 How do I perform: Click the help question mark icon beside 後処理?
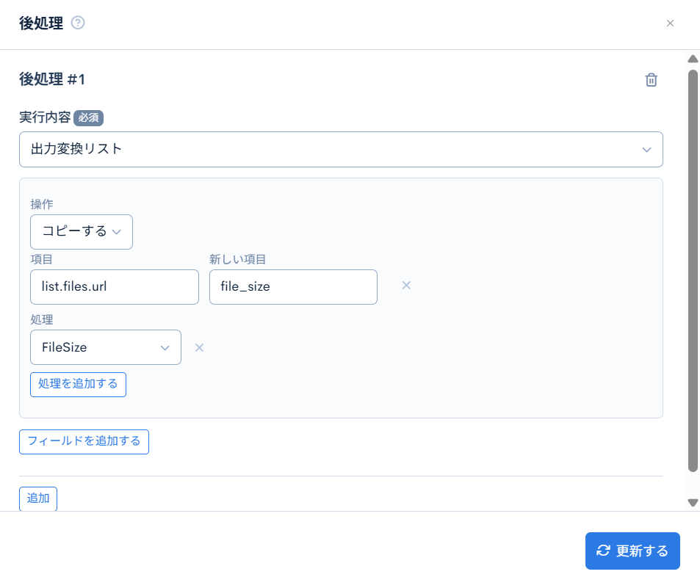coord(78,23)
